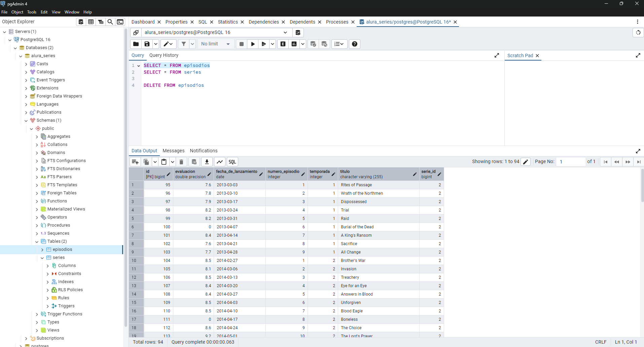Open the copy options dropdown
The height and width of the screenshot is (347, 644).
[155, 162]
